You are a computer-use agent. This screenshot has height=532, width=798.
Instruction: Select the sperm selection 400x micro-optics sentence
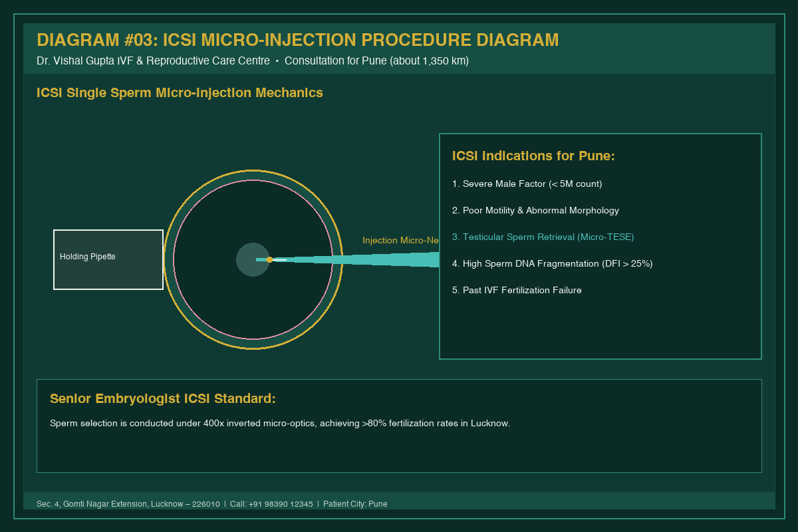pos(280,423)
